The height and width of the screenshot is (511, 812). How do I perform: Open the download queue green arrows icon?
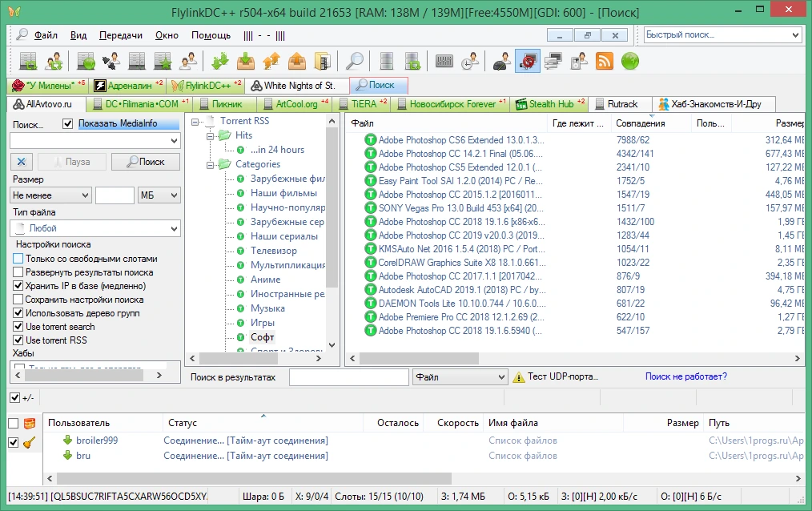point(220,61)
